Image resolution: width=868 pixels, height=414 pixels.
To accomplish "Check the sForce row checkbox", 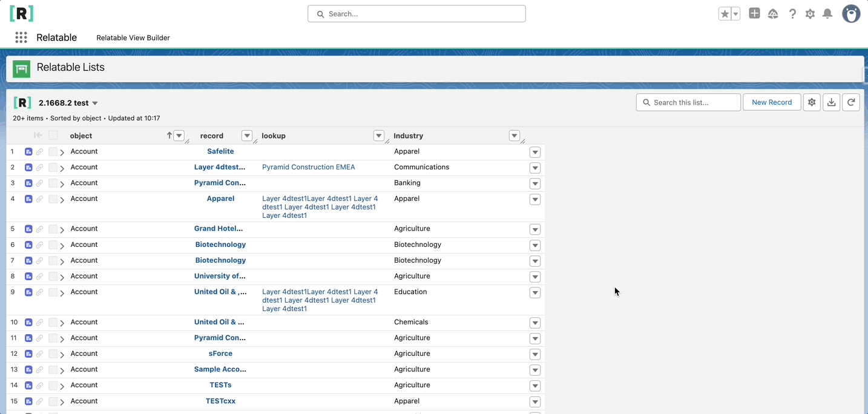I will (x=53, y=354).
